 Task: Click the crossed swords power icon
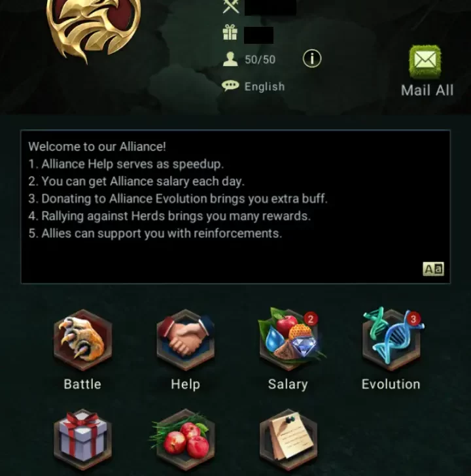click(x=231, y=6)
